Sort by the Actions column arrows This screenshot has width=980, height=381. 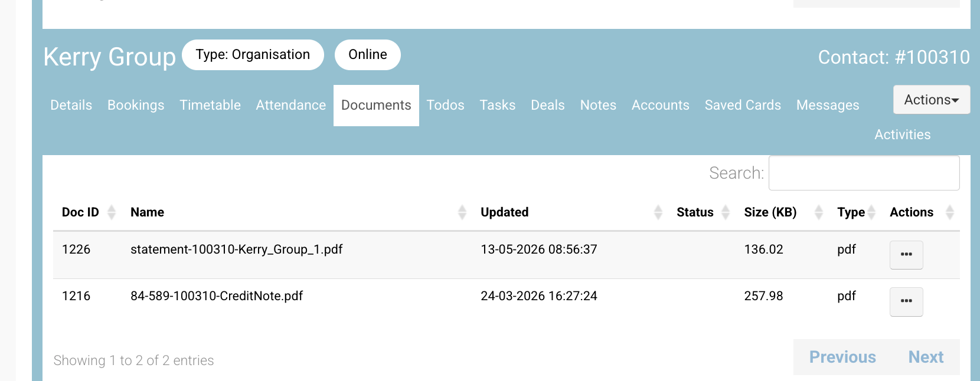950,212
